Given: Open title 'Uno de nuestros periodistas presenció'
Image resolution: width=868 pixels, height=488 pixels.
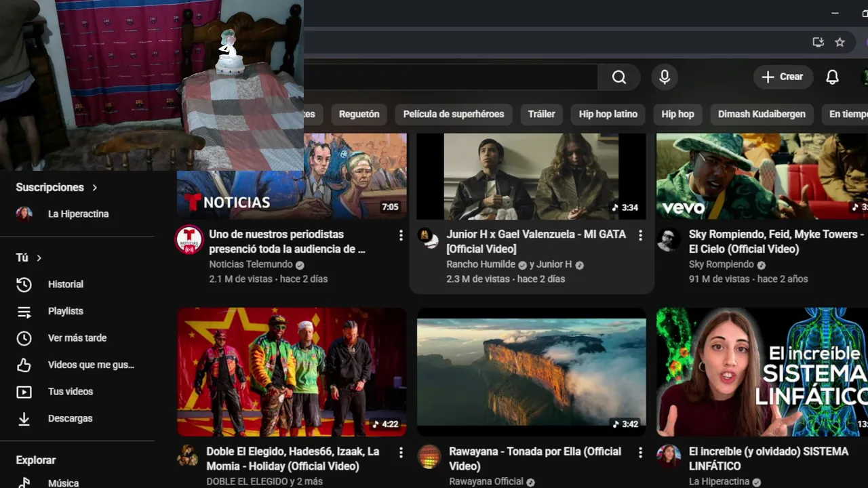Looking at the screenshot, I should pos(288,241).
